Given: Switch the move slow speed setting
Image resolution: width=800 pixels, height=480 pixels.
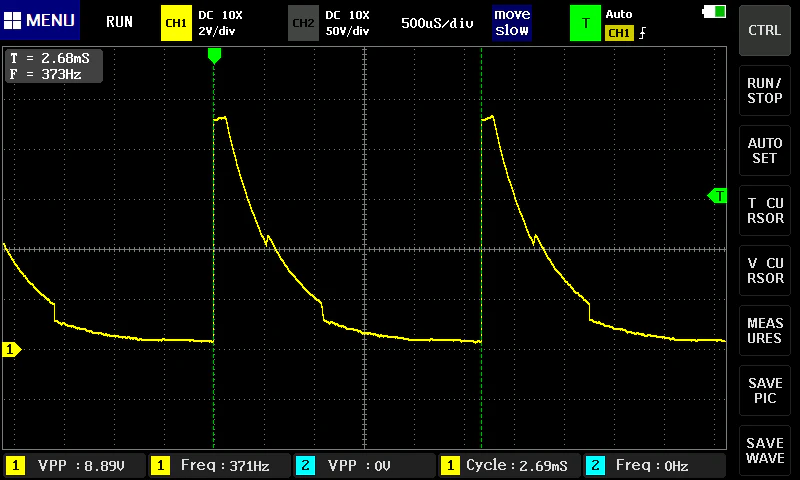Looking at the screenshot, I should (512, 23).
